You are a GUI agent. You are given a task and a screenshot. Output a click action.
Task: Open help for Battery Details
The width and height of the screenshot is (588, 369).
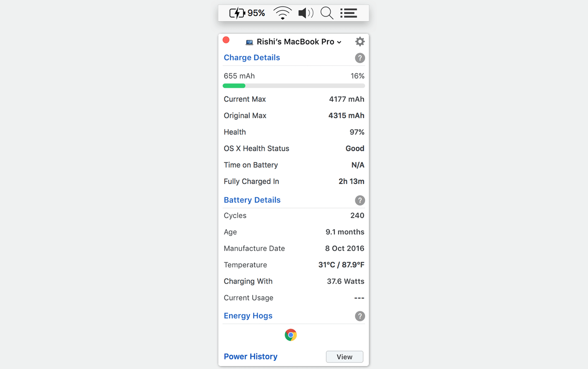coord(360,200)
